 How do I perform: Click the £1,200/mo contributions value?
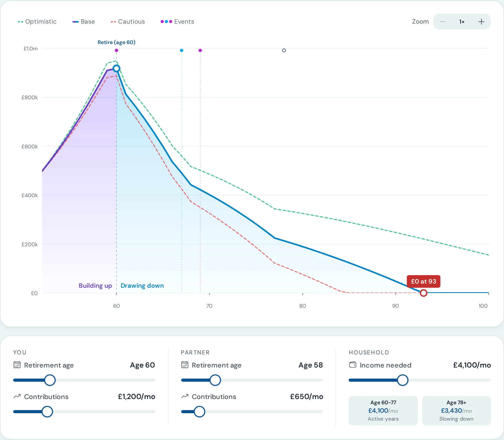136,397
